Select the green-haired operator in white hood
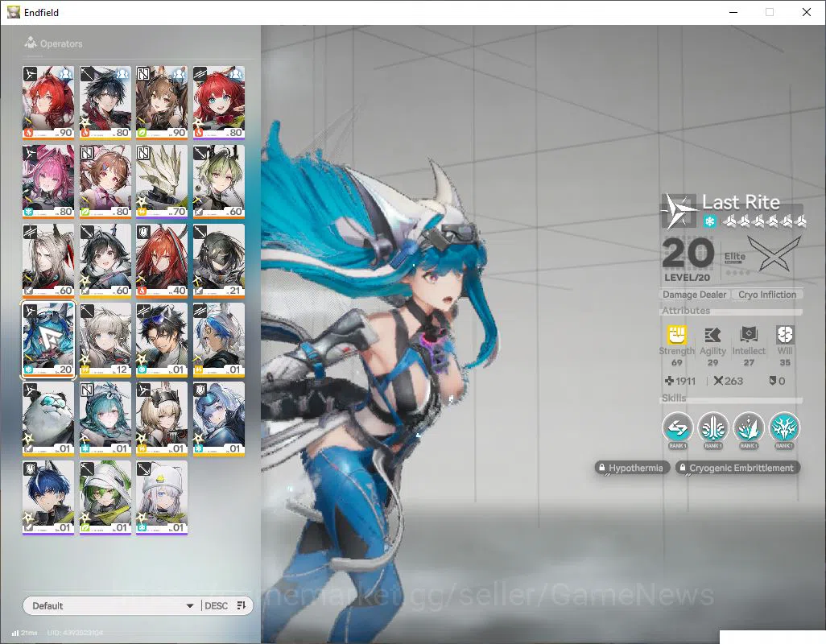Image resolution: width=826 pixels, height=644 pixels. [x=105, y=497]
